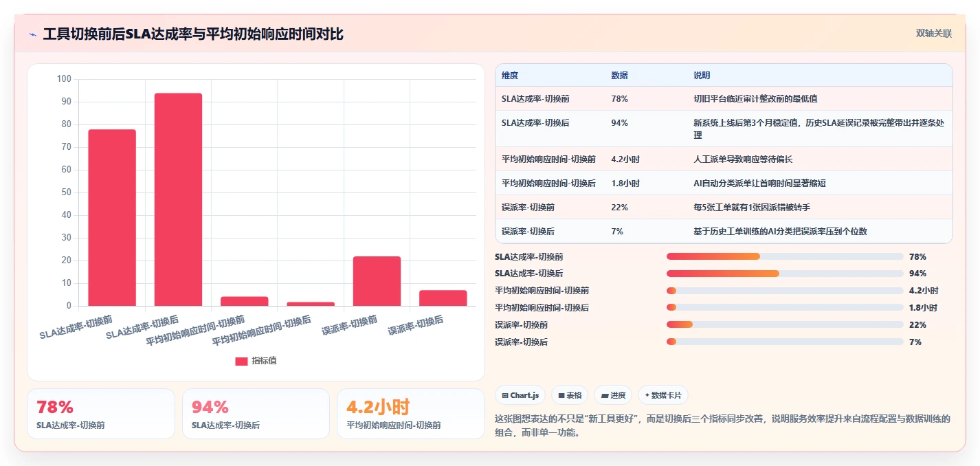Click the 4.2小时 value in table
This screenshot has width=980, height=466.
625,159
